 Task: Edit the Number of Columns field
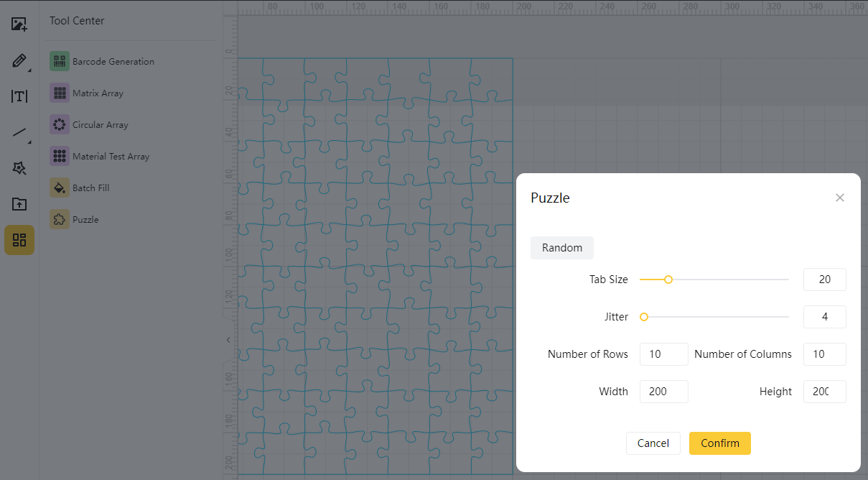(x=825, y=354)
